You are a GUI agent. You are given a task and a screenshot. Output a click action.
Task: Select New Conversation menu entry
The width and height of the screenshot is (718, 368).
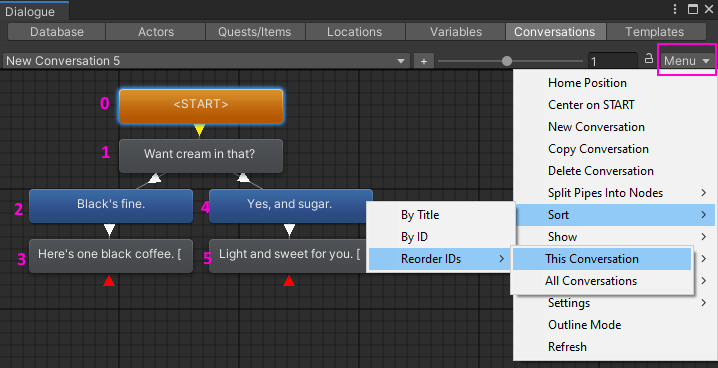coord(614,127)
